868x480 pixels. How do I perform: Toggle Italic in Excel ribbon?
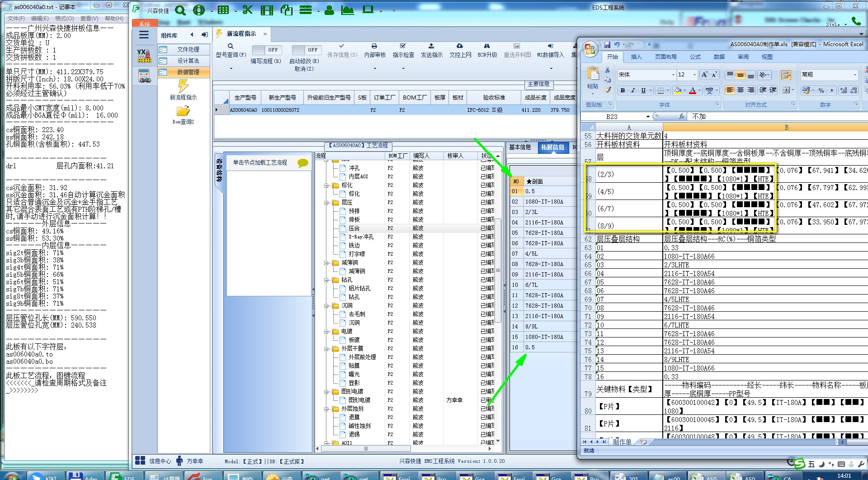pos(633,90)
